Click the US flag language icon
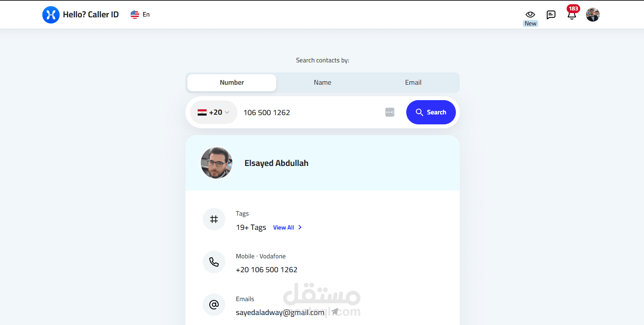Screen dimensions: 644x325 [135, 15]
